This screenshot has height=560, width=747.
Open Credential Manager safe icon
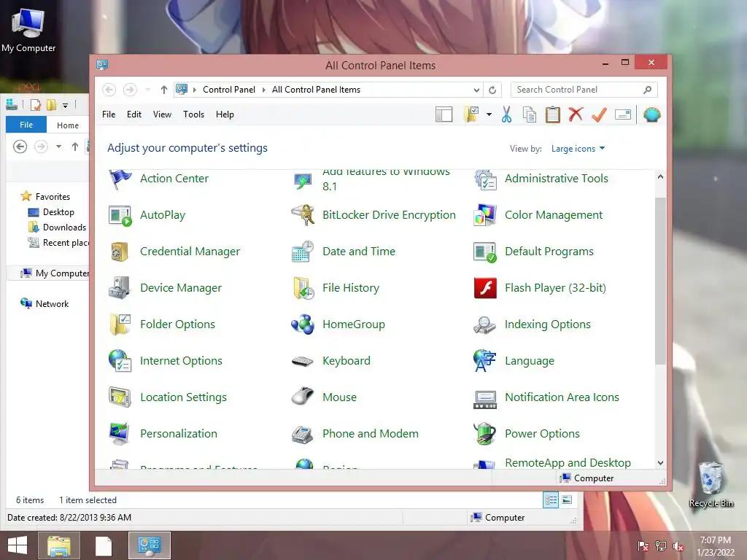[x=120, y=252]
